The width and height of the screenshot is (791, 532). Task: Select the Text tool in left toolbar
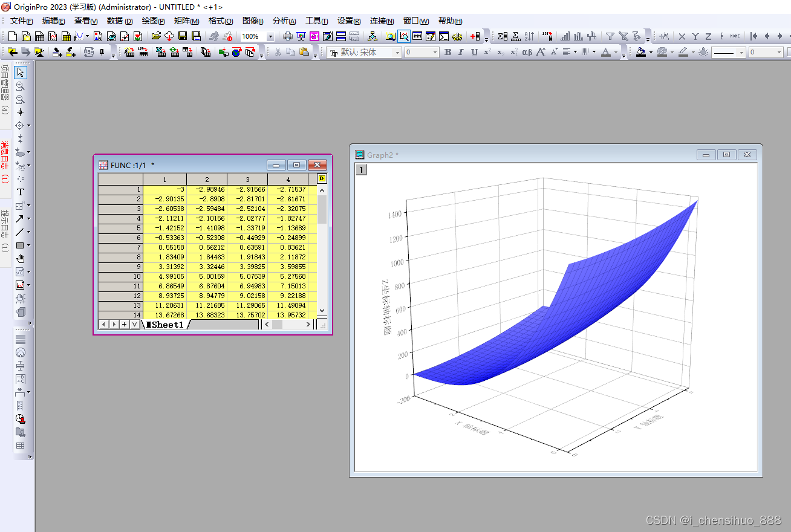pyautogui.click(x=20, y=192)
